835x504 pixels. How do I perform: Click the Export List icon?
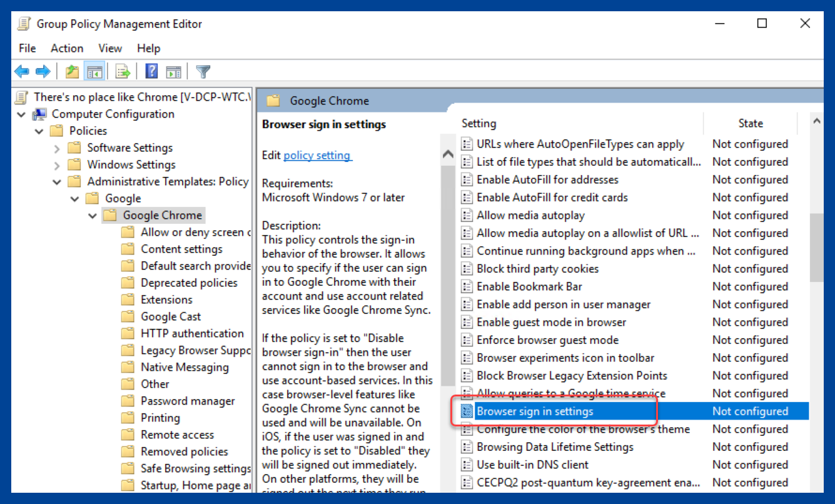[123, 71]
